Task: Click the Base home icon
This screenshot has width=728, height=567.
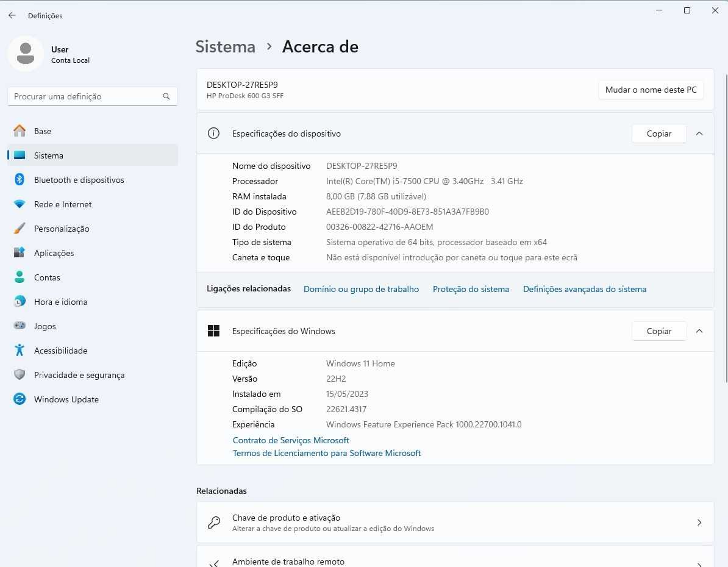Action: pos(20,131)
